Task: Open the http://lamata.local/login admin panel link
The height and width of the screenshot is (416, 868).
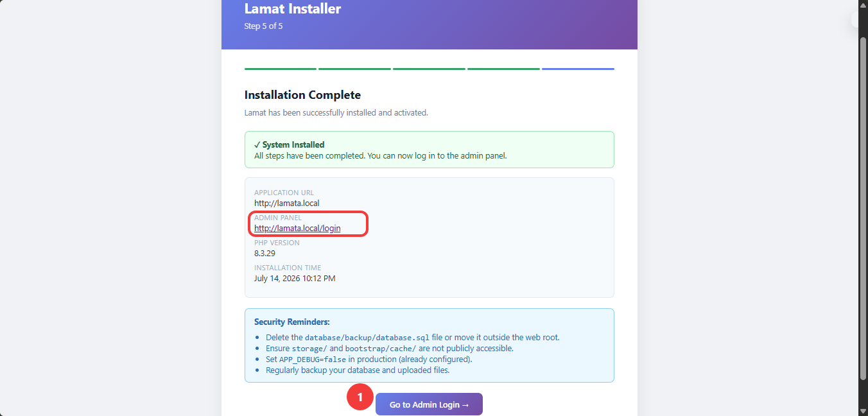Action: [297, 228]
